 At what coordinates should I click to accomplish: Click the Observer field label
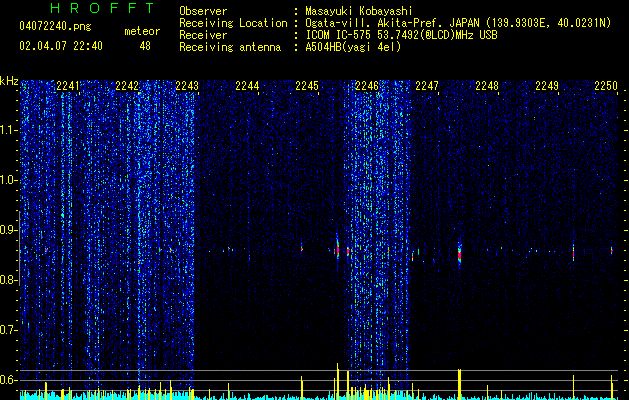coord(203,11)
